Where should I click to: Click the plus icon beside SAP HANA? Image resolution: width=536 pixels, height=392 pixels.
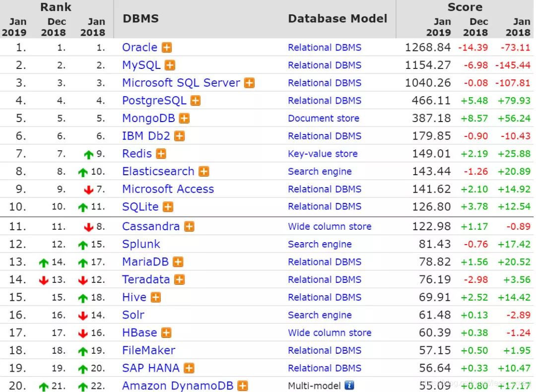(x=189, y=368)
